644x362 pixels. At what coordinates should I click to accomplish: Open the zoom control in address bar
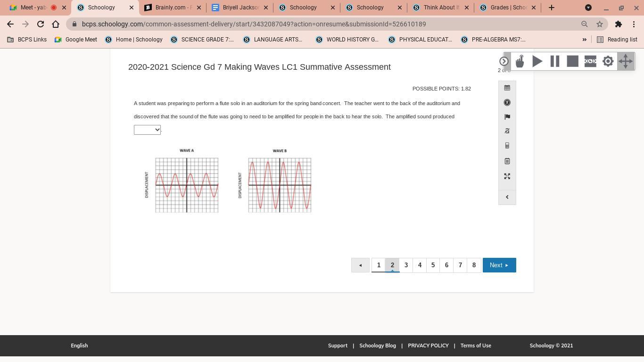tap(585, 24)
